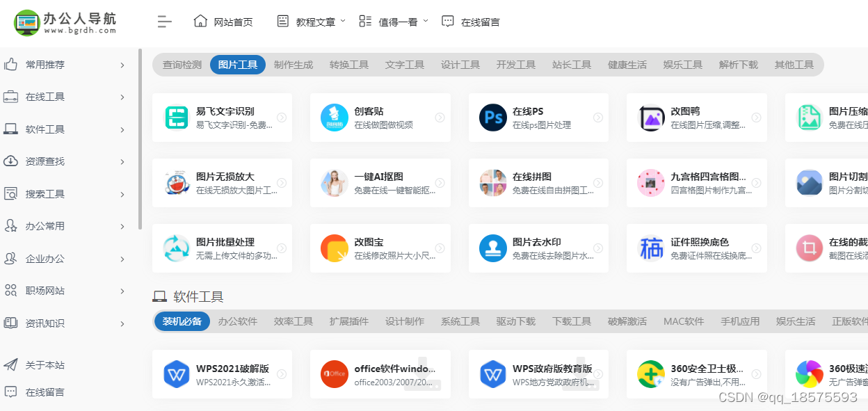Viewport: 868px width, 411px height.
Task: Click the 资讯知识 book icon in sidebar
Action: (11, 323)
